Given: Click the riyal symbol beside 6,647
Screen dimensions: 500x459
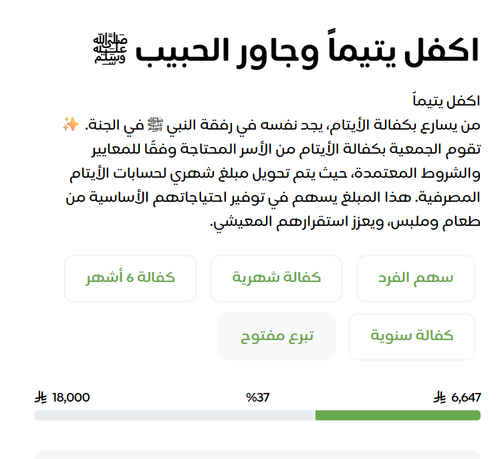Looking at the screenshot, I should coord(440,397).
